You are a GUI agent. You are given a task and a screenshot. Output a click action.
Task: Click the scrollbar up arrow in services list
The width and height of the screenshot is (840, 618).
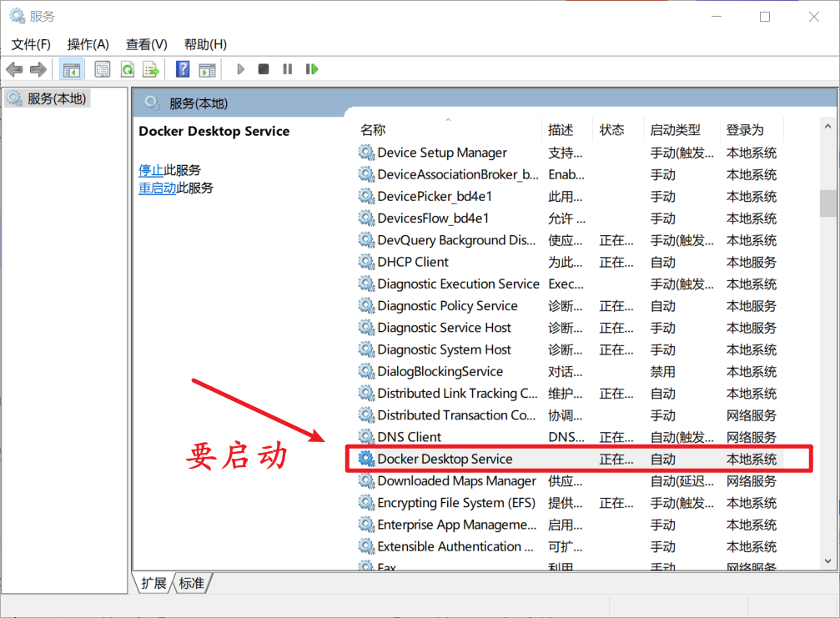pyautogui.click(x=827, y=127)
